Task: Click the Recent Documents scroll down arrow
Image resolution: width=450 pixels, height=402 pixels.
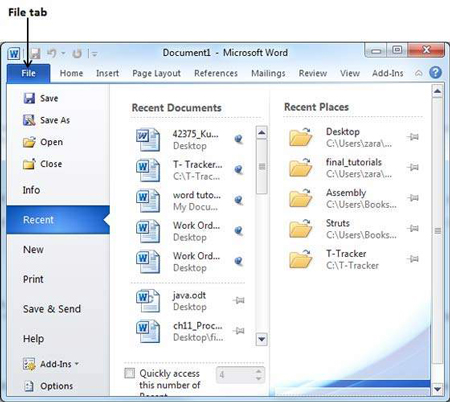Action: click(x=262, y=339)
